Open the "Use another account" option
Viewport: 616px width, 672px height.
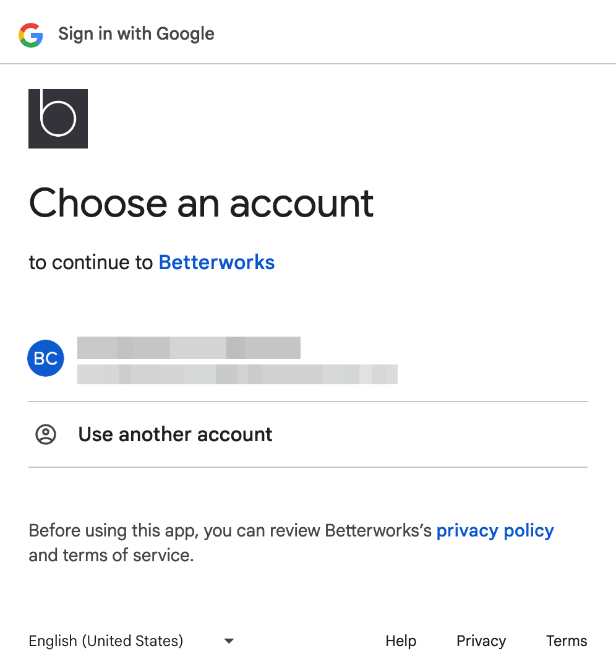(x=175, y=434)
